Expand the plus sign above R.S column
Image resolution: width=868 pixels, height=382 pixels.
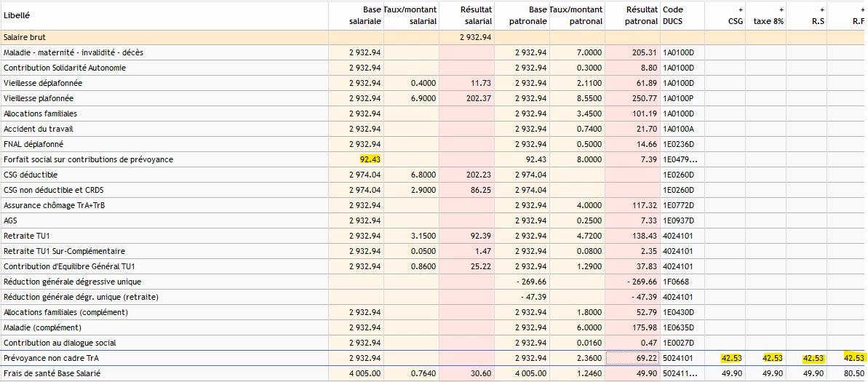(822, 9)
